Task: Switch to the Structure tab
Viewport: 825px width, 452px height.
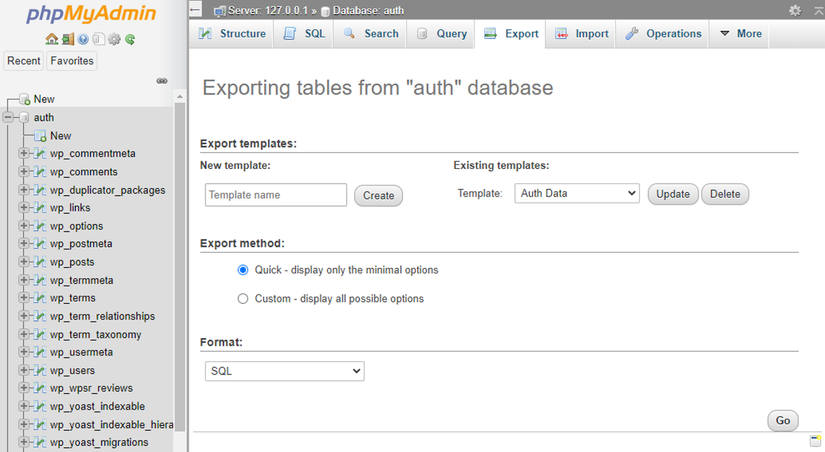Action: tap(232, 34)
